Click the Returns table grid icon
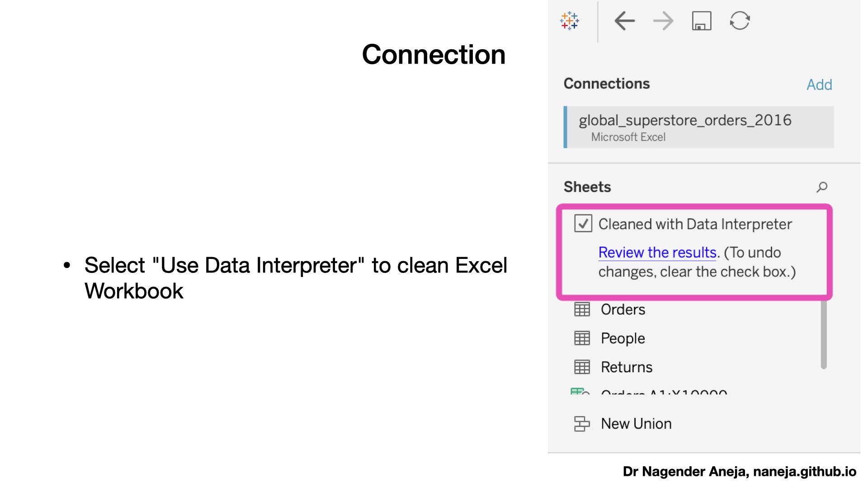 tap(582, 367)
